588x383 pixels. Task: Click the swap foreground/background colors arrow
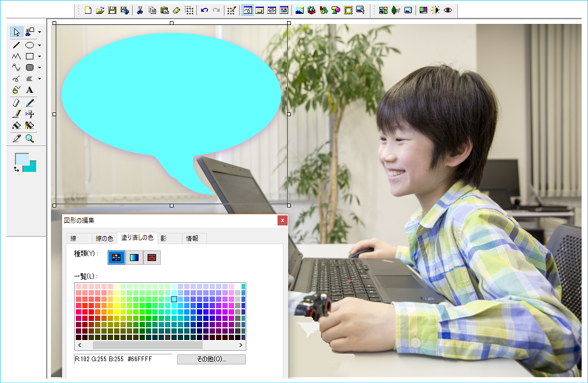pos(17,169)
